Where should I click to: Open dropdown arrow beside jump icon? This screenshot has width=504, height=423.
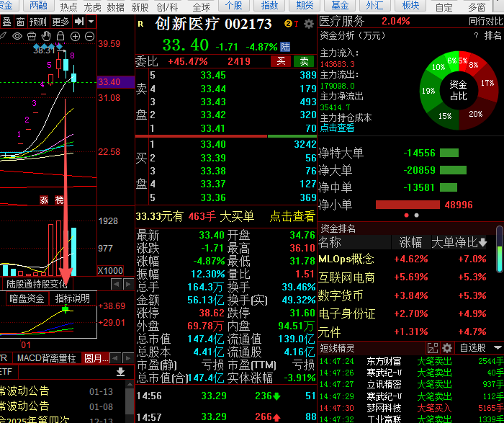point(91,22)
